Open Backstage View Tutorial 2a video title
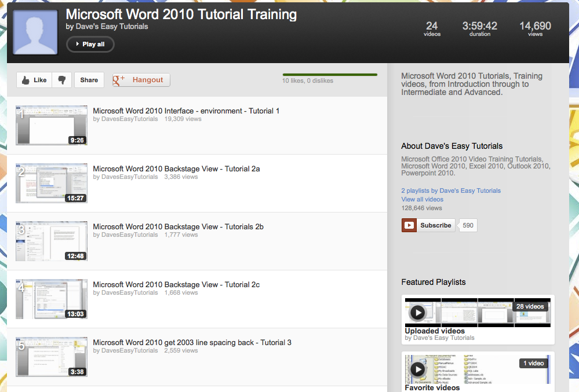 [176, 169]
